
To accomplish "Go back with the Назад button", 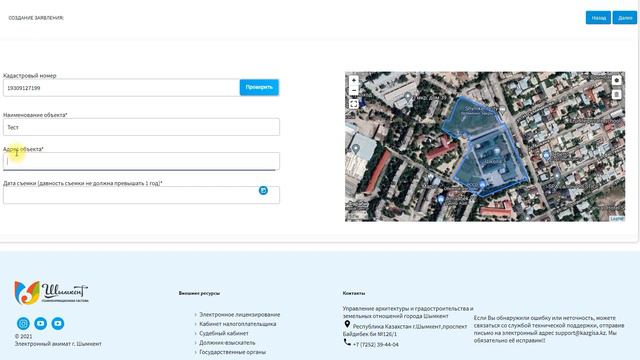I will [x=598, y=18].
